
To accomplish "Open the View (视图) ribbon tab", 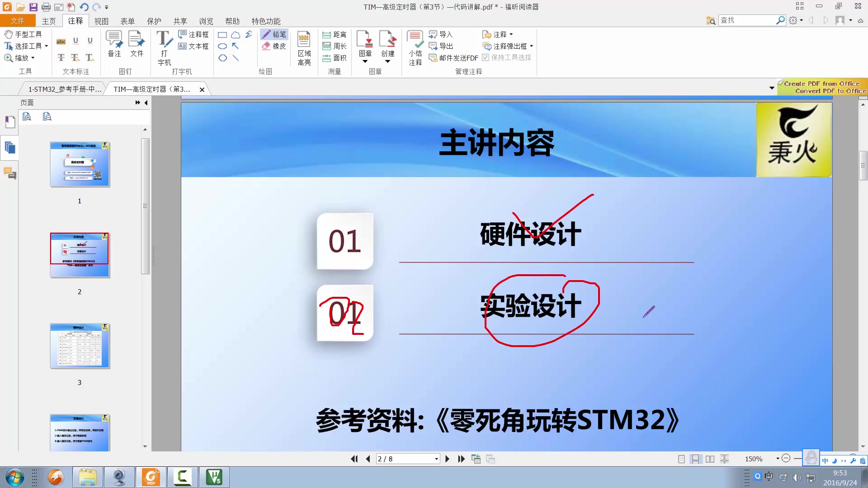I will 101,21.
